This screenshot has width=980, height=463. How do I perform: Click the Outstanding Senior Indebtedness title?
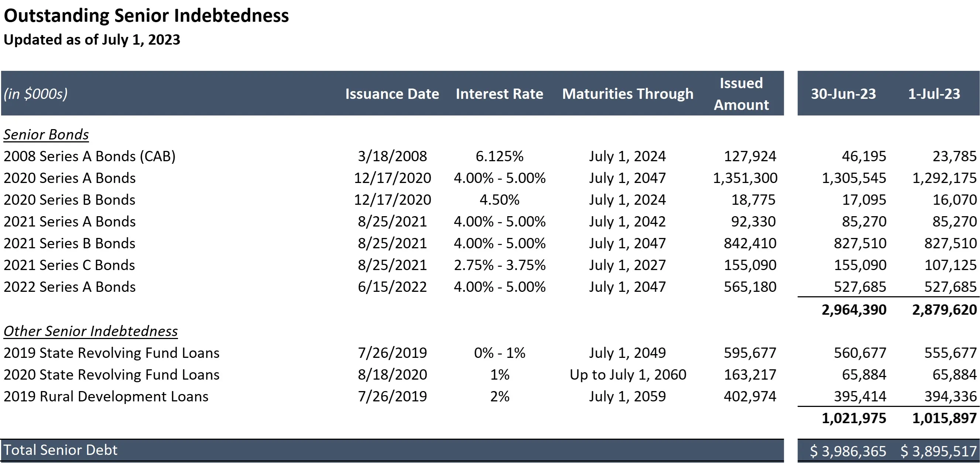[x=146, y=16]
